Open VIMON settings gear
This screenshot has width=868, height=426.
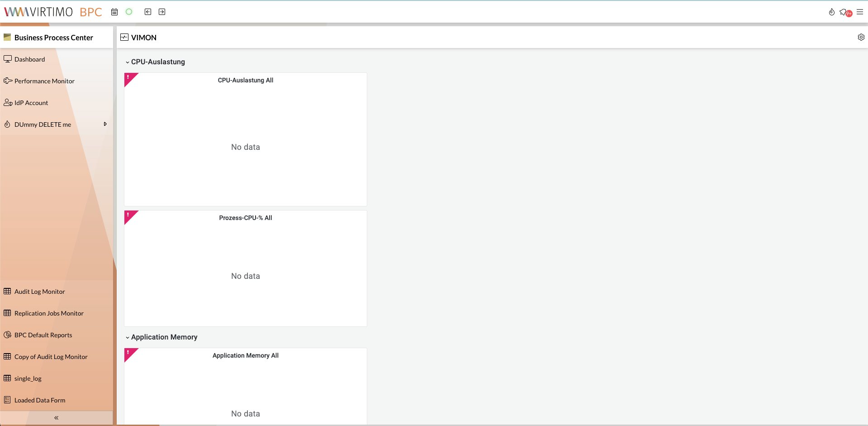(861, 37)
